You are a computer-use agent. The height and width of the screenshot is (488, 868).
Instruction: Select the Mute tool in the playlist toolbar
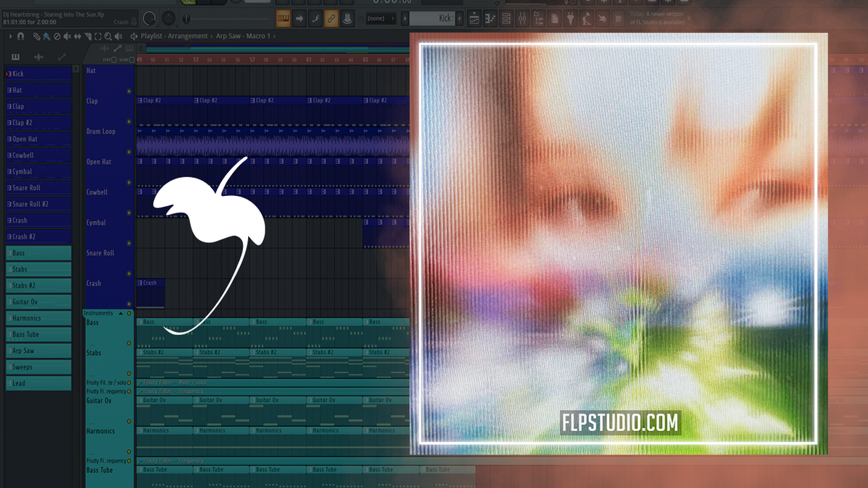tap(67, 35)
